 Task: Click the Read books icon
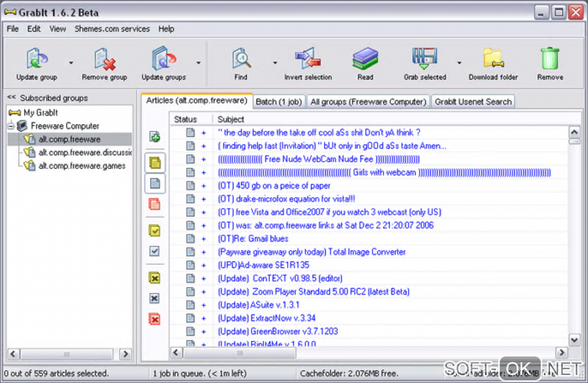[x=365, y=58]
